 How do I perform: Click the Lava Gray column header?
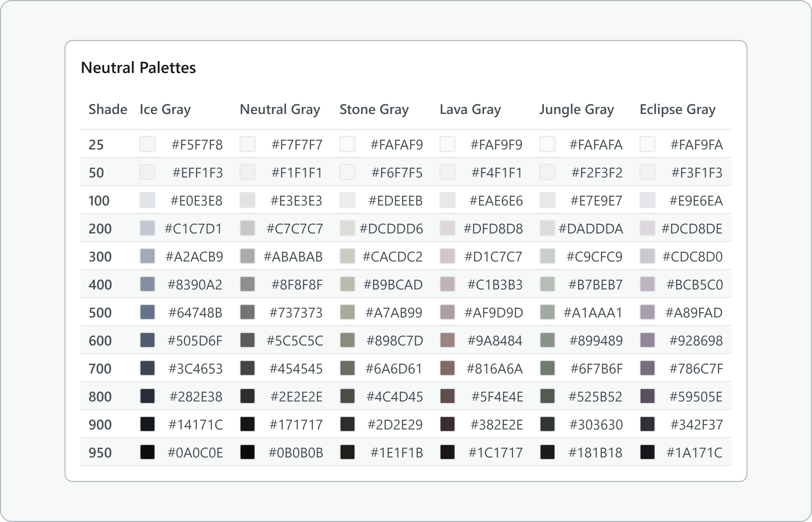[x=470, y=110]
